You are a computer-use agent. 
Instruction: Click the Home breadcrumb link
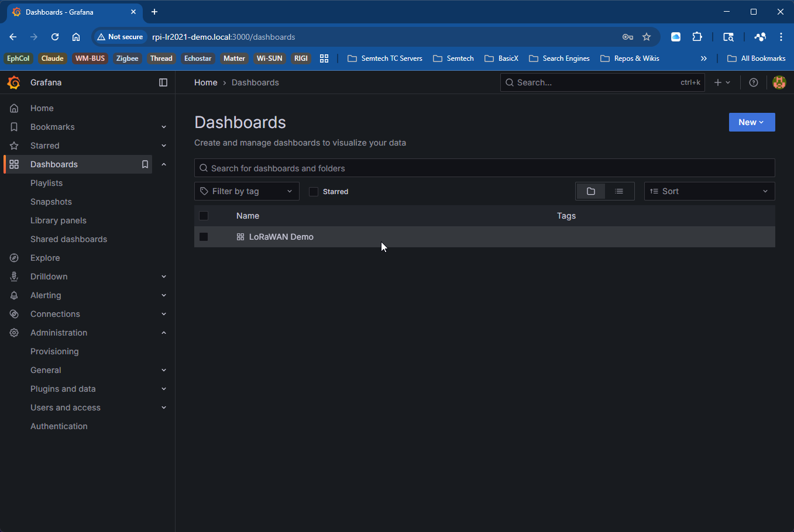[x=206, y=82]
